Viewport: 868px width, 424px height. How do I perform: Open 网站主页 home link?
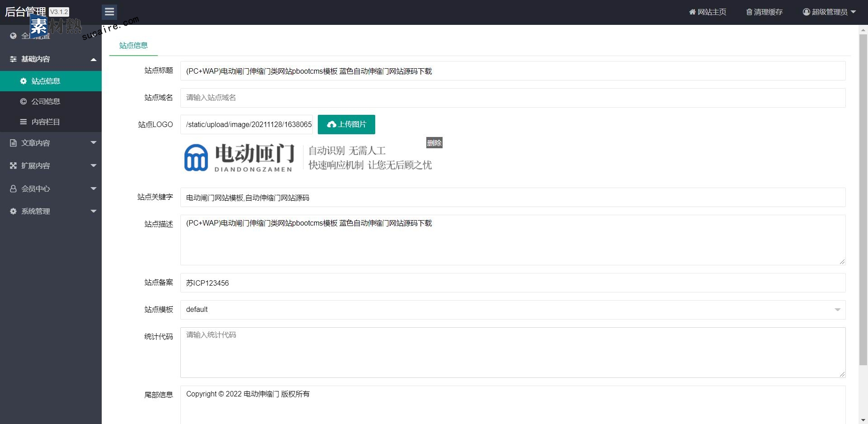[708, 12]
